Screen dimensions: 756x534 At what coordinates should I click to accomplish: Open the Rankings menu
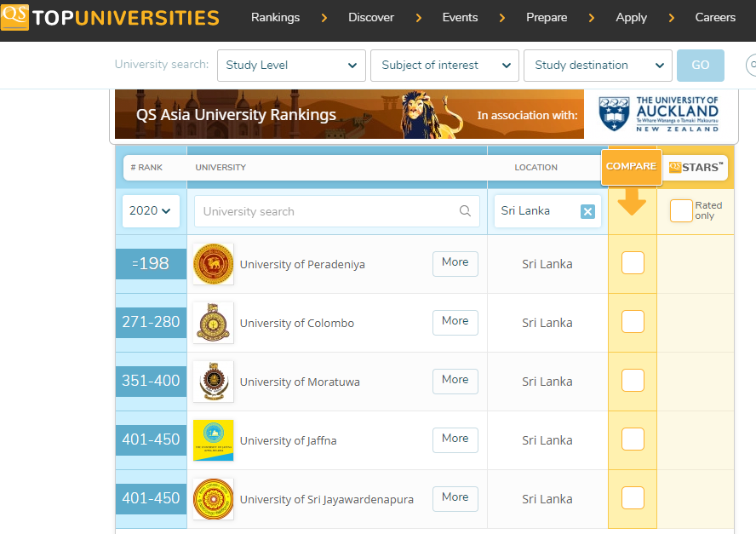[x=275, y=17]
